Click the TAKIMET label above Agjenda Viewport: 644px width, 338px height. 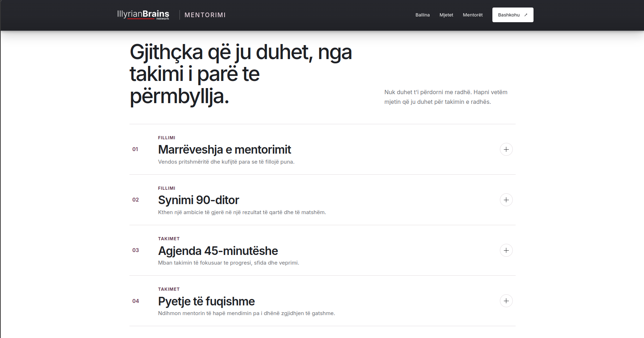169,239
